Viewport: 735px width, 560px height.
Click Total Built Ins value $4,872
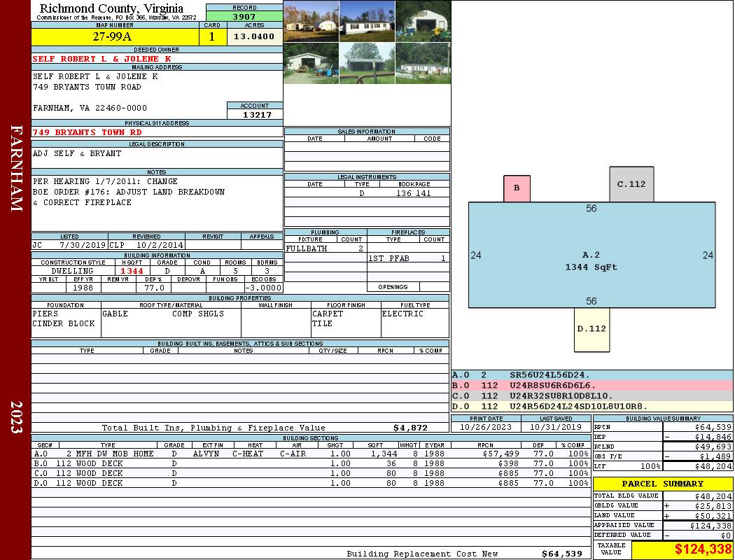click(x=411, y=428)
